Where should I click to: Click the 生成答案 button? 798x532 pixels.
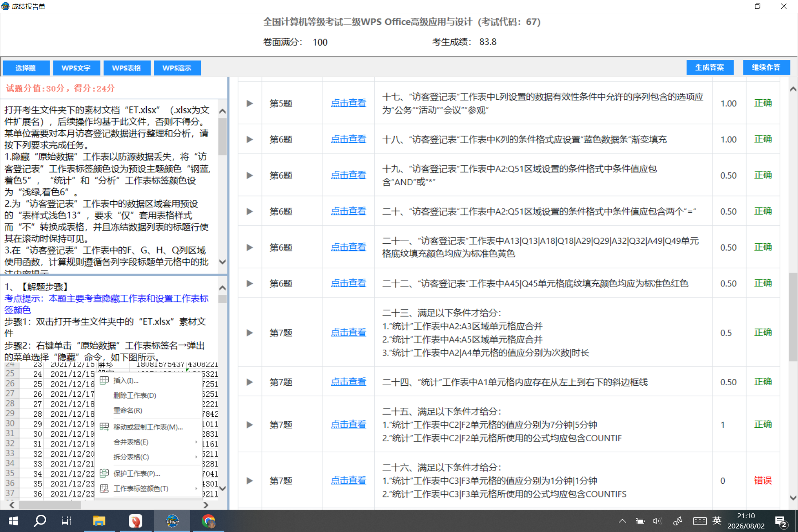tap(710, 67)
